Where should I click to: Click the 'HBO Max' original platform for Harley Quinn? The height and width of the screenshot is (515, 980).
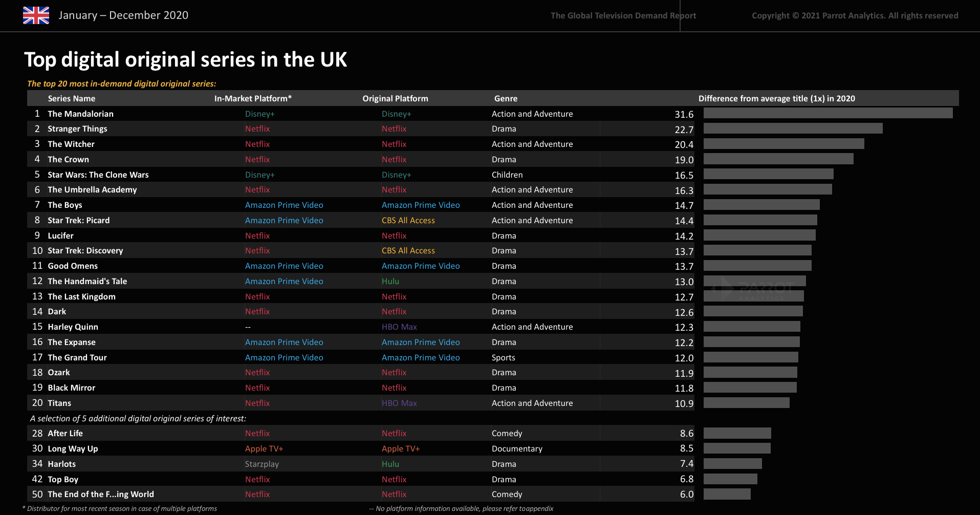[x=399, y=327]
